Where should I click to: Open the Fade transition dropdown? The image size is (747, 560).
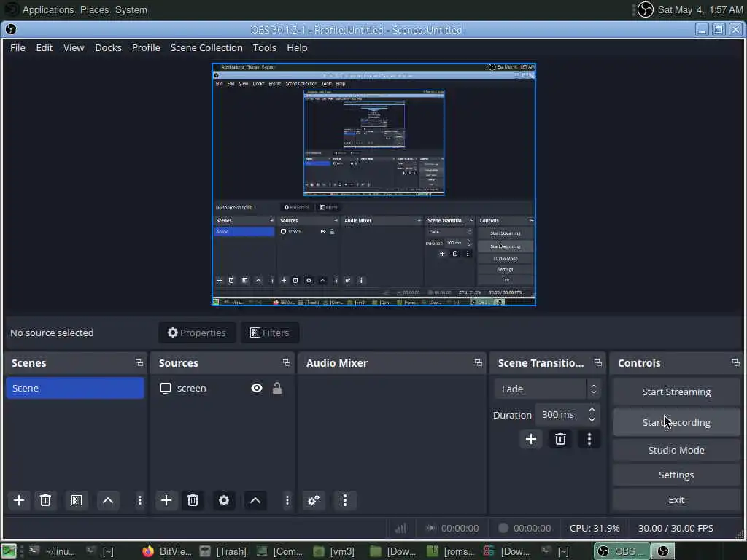547,389
